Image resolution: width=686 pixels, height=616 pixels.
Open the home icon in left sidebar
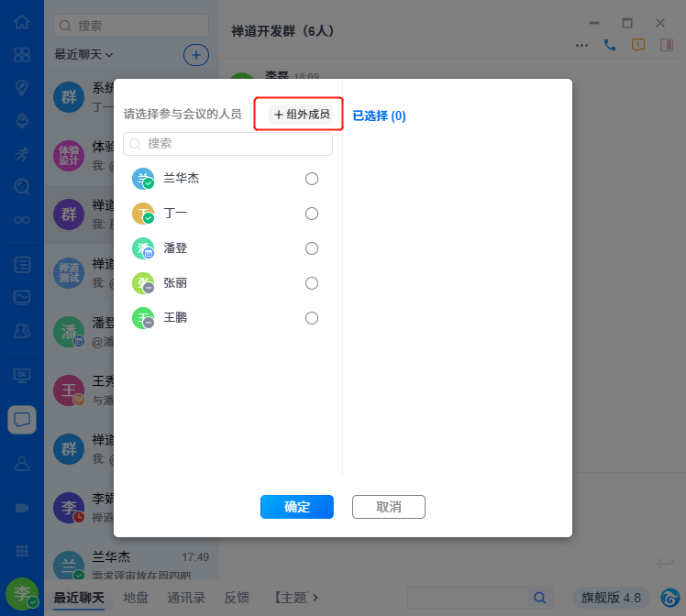[x=22, y=22]
